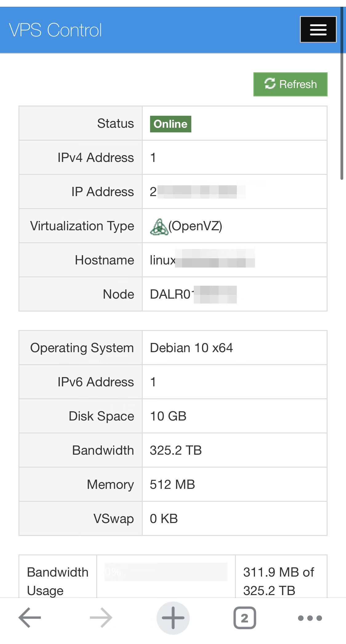Open the tab switcher showing 2 tabs
Image resolution: width=346 pixels, height=644 pixels.
point(245,618)
